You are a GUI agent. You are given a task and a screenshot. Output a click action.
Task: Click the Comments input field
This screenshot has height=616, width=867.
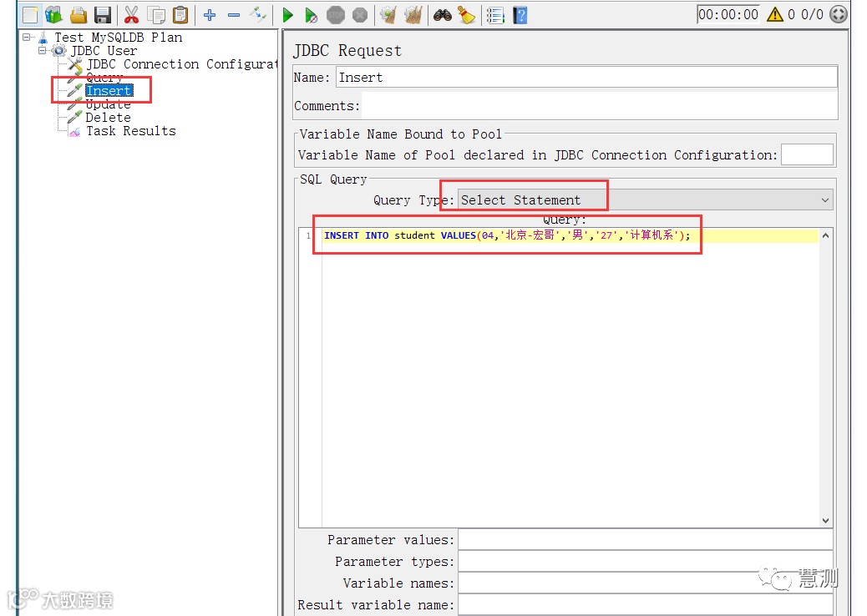tap(600, 105)
